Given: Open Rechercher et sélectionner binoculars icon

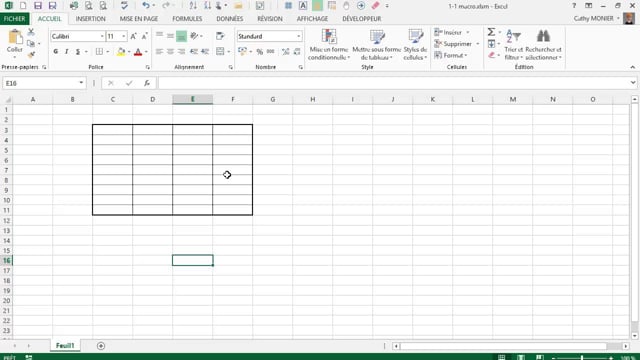Looking at the screenshot, I should pyautogui.click(x=543, y=36).
